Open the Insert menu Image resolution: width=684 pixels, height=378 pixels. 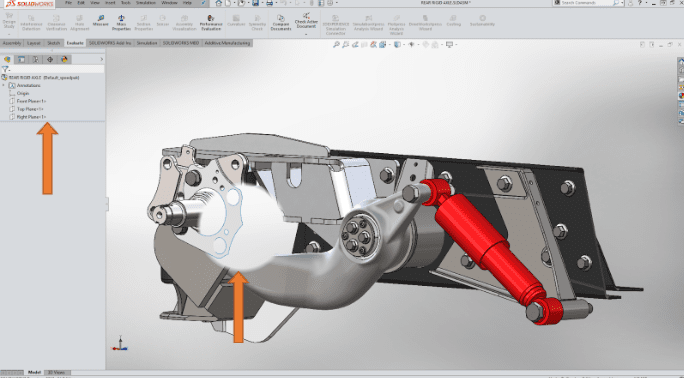(x=110, y=3)
